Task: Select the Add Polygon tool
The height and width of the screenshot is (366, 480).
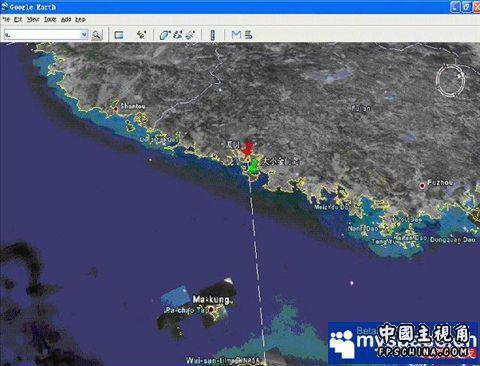Action: (x=165, y=35)
